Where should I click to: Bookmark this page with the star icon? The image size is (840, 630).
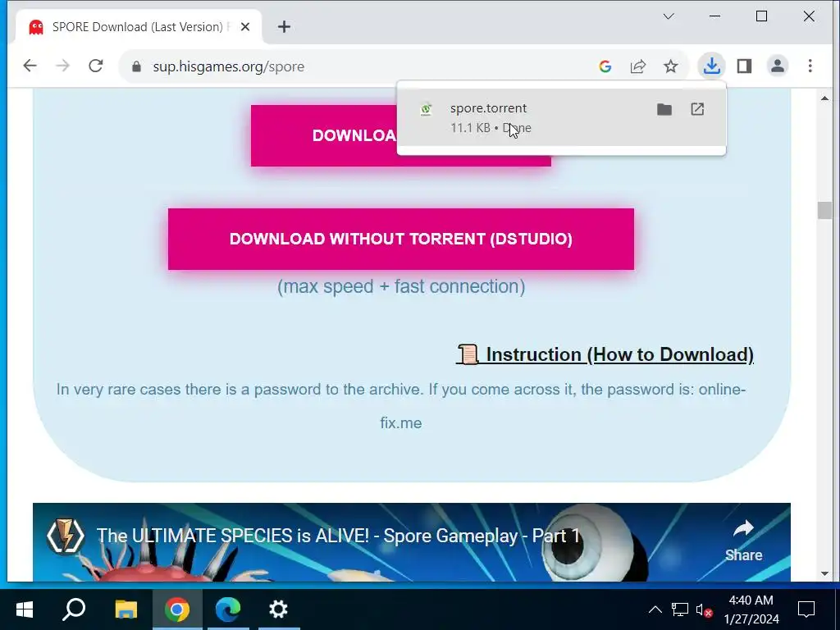tap(671, 66)
